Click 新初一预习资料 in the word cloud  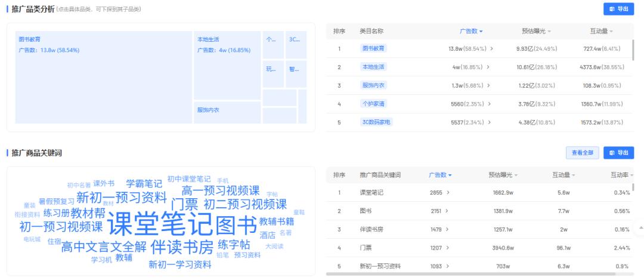(122, 198)
